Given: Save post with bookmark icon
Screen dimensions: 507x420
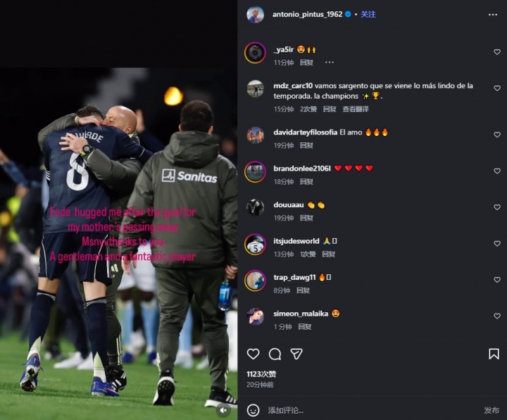Looking at the screenshot, I should [x=494, y=354].
